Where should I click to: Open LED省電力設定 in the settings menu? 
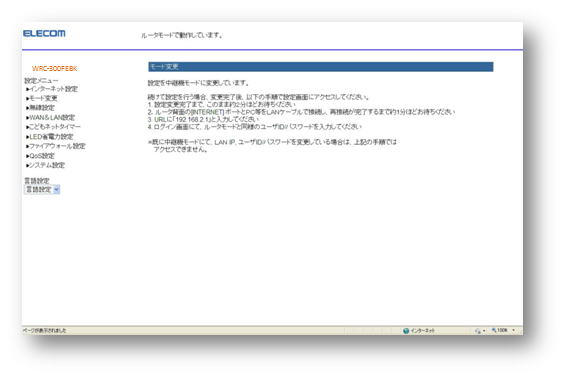pos(50,136)
